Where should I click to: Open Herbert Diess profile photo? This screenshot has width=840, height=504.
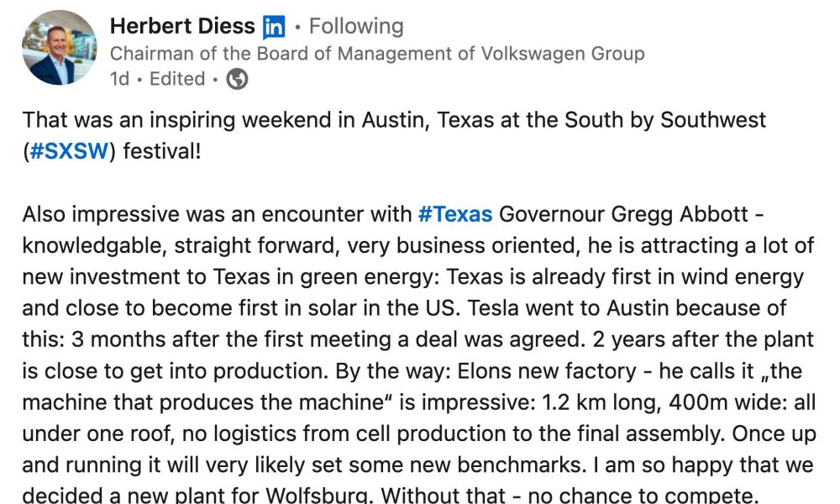tap(59, 47)
